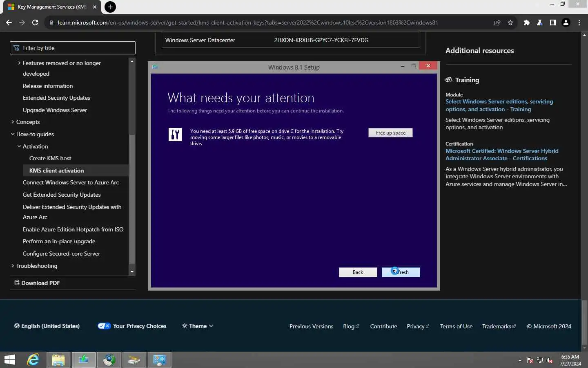The width and height of the screenshot is (588, 368).
Task: Select KMS client activation in the sidebar
Action: point(76,171)
